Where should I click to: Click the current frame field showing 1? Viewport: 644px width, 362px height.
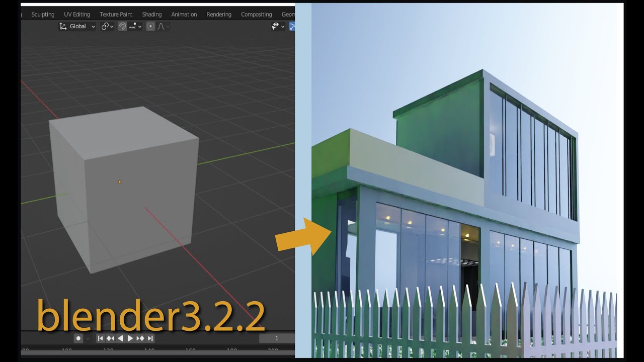(x=277, y=338)
